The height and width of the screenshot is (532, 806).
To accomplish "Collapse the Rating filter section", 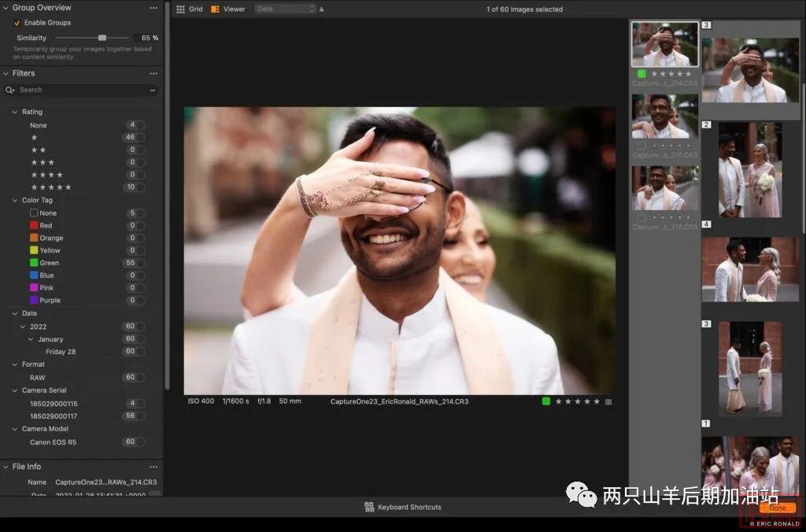I will tap(14, 112).
